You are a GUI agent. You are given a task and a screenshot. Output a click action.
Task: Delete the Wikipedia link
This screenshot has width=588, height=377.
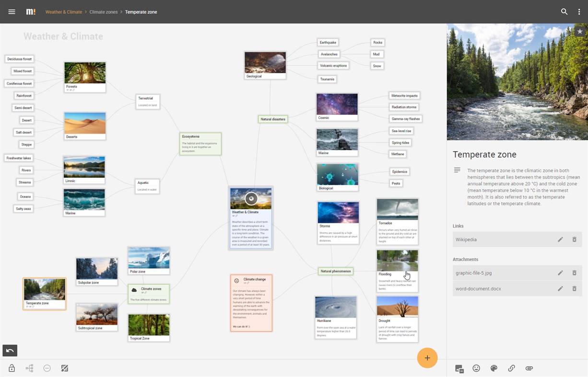pyautogui.click(x=574, y=240)
